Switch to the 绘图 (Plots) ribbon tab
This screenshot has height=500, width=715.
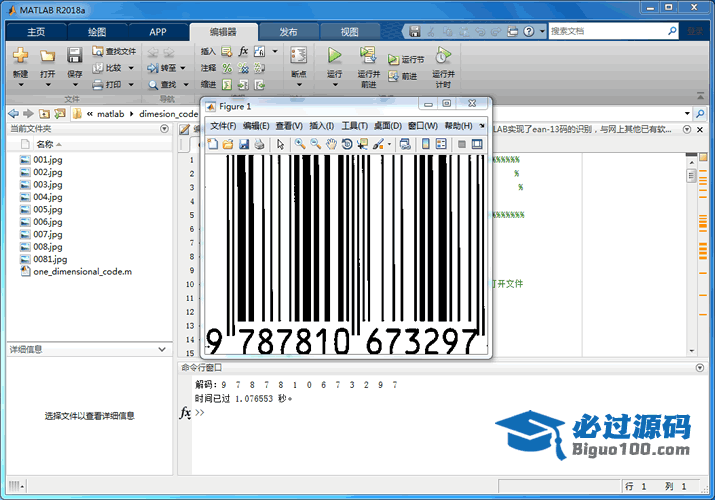point(96,31)
